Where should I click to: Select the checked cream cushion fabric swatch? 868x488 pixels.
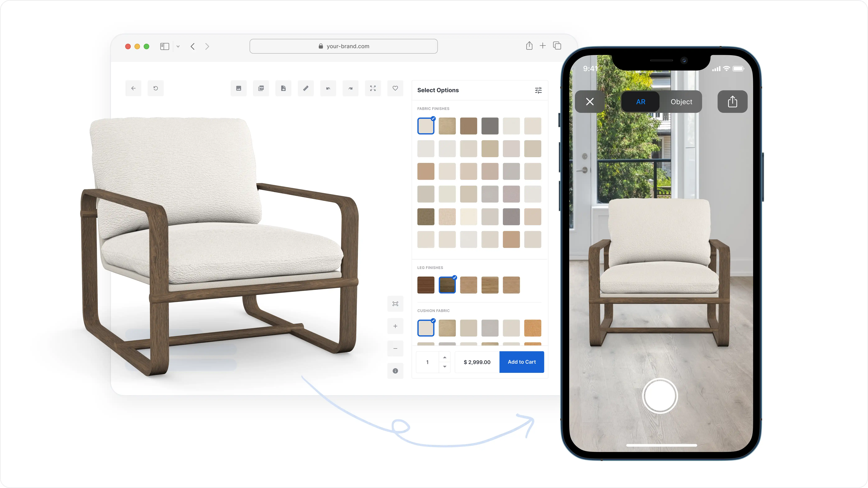pos(426,328)
